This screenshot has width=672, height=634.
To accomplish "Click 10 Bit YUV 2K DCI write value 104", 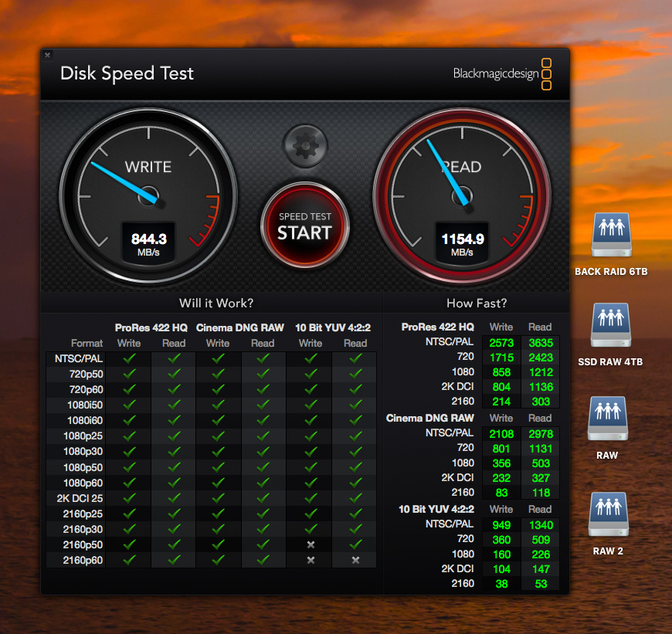I will (501, 569).
